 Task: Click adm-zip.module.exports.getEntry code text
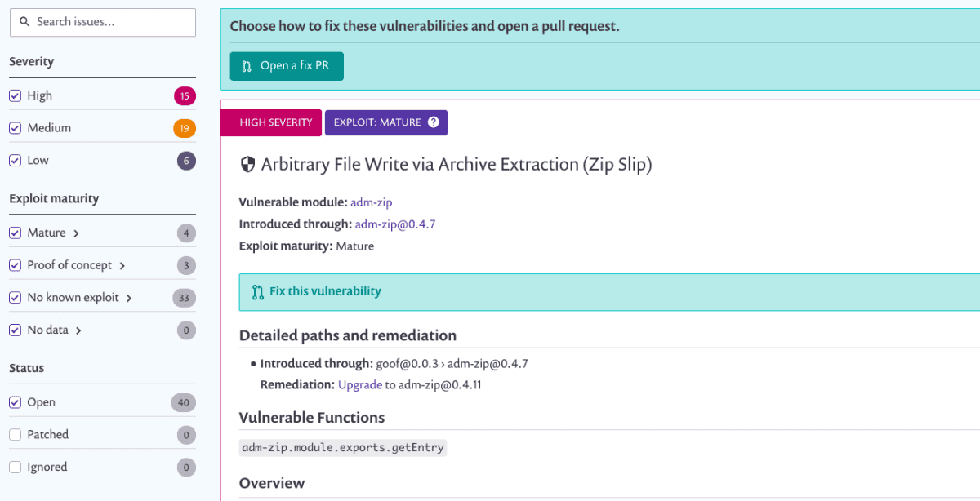pos(343,448)
